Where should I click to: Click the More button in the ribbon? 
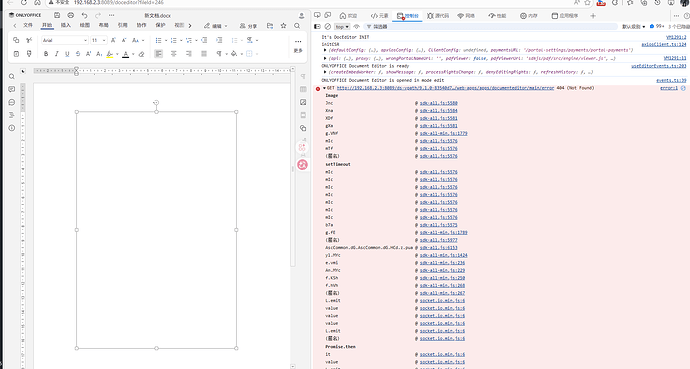point(298,46)
